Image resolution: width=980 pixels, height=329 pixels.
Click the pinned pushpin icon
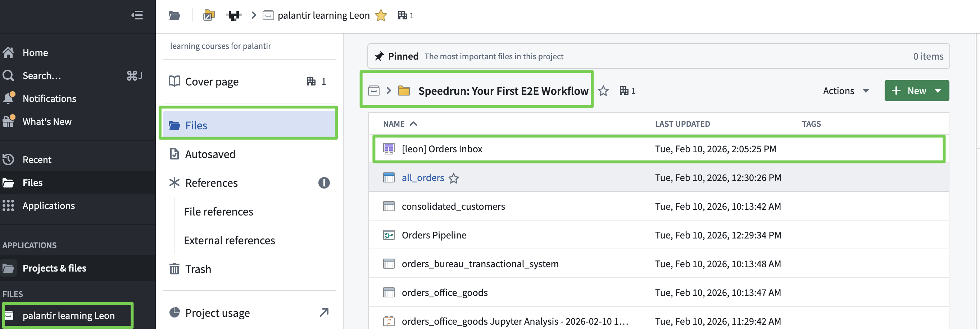(379, 56)
